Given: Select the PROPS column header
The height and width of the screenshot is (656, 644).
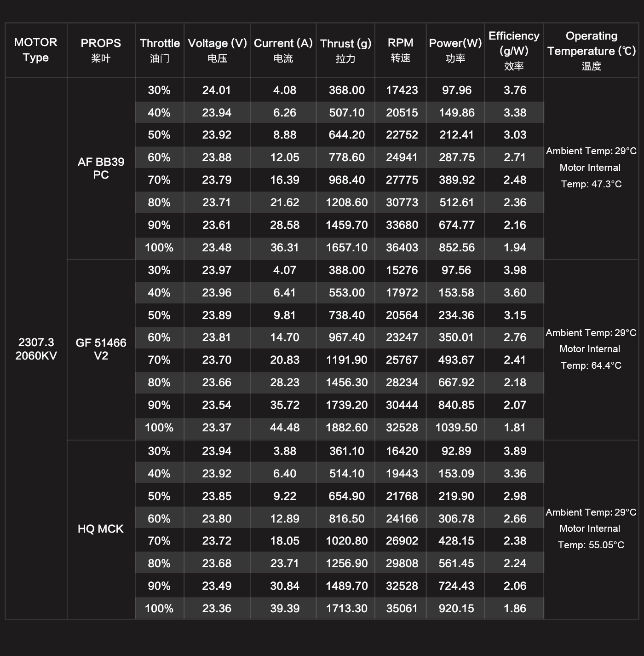Looking at the screenshot, I should click(x=101, y=50).
